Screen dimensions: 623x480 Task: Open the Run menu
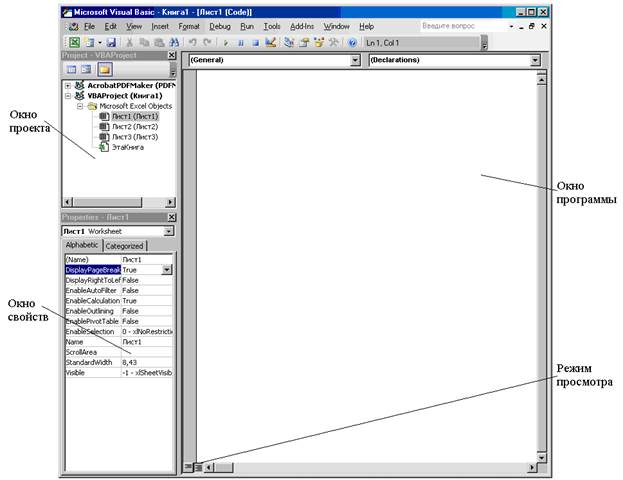tap(247, 27)
